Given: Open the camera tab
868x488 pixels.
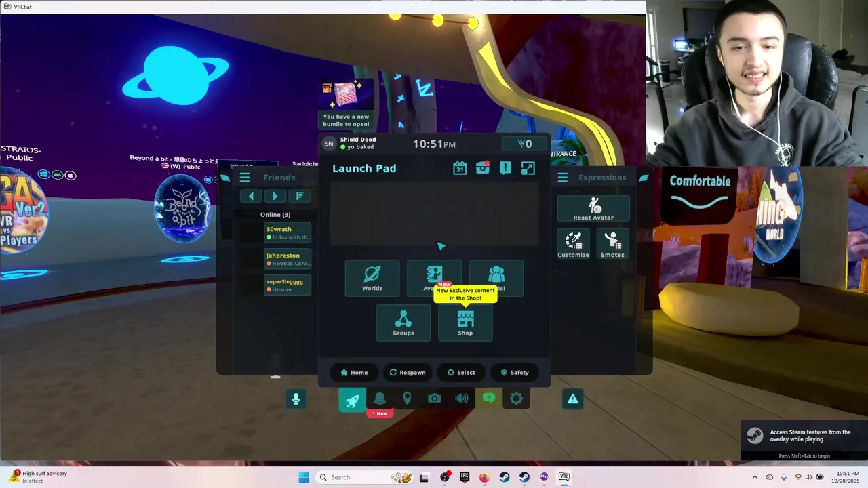Looking at the screenshot, I should pos(434,399).
